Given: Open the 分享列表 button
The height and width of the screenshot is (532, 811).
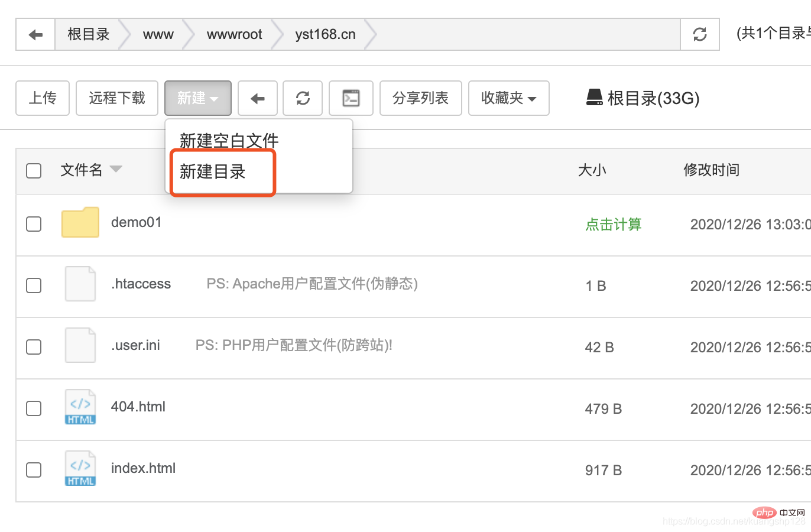Looking at the screenshot, I should tap(421, 98).
